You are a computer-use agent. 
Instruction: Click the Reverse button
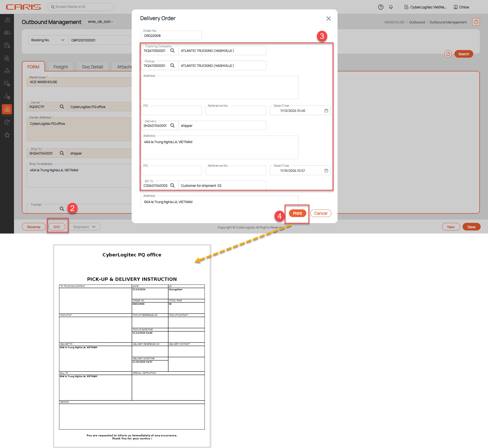point(34,227)
